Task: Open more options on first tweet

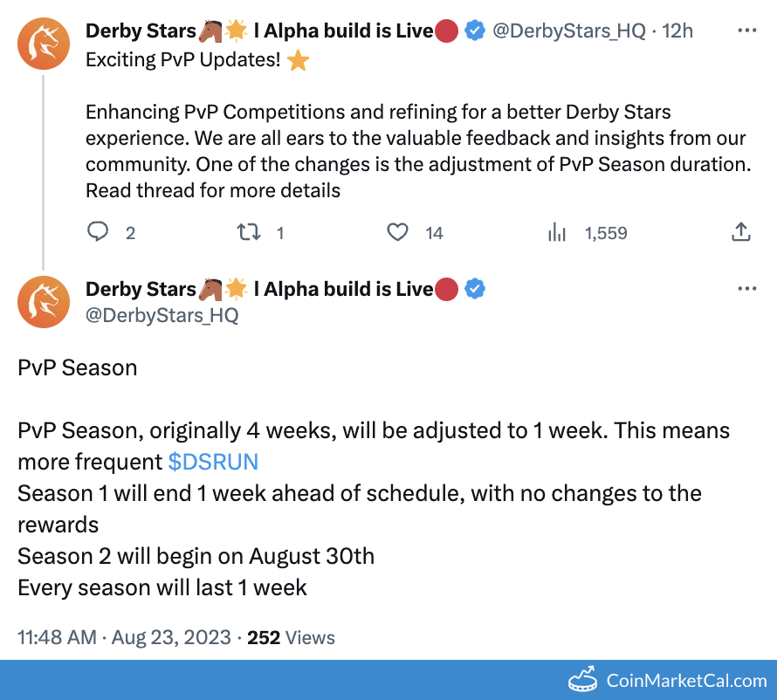Action: pos(747,31)
